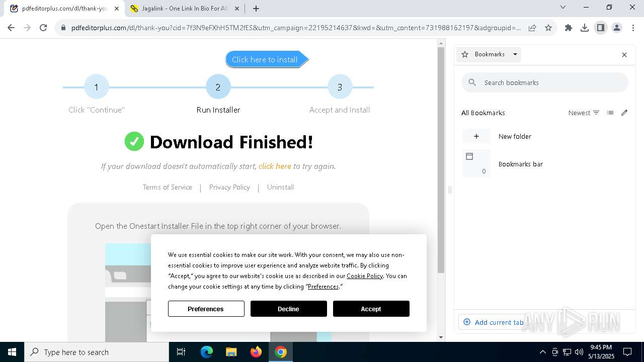
Task: Click the Chrome taskbar icon
Action: (281, 352)
